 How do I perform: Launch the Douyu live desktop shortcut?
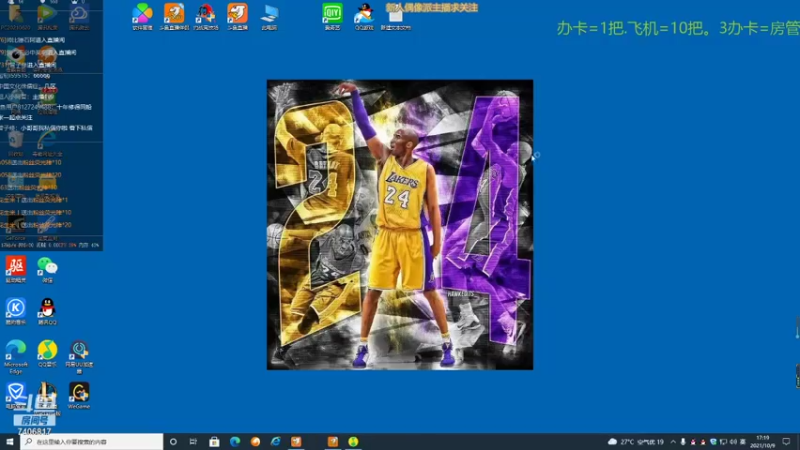pos(237,16)
